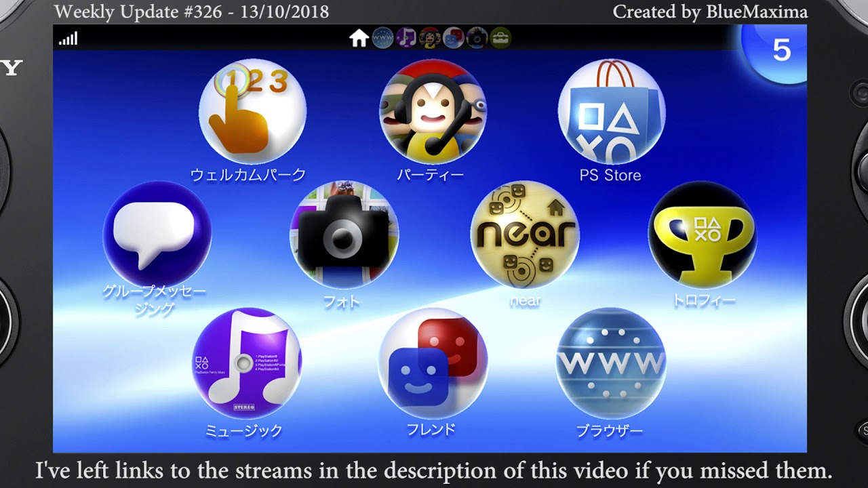This screenshot has height=488, width=868.
Task: Launch the Party headset app bubble
Action: 433,111
